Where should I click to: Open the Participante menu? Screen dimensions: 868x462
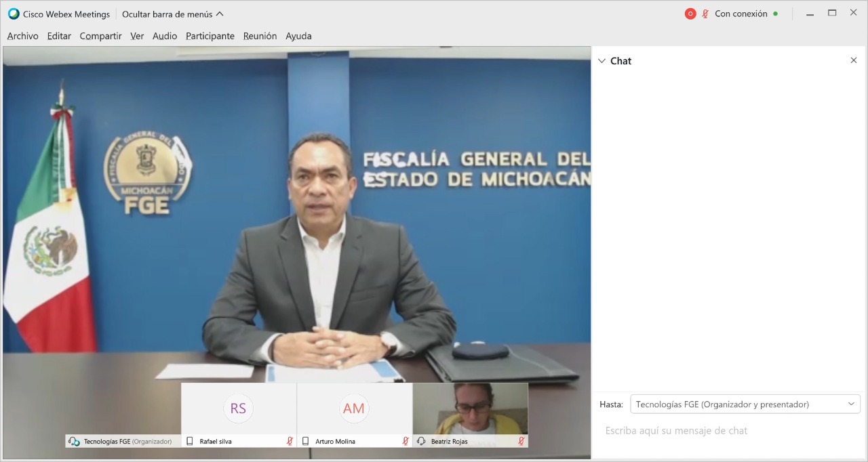coord(210,36)
